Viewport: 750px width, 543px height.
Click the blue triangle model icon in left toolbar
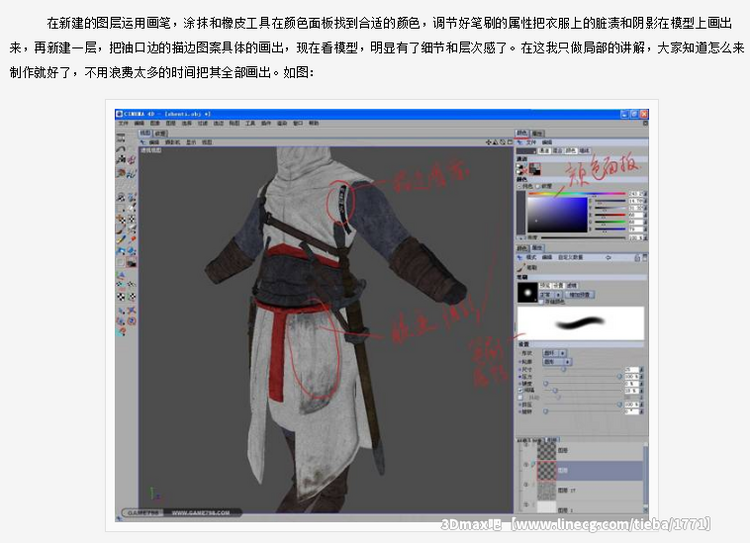pos(121,275)
